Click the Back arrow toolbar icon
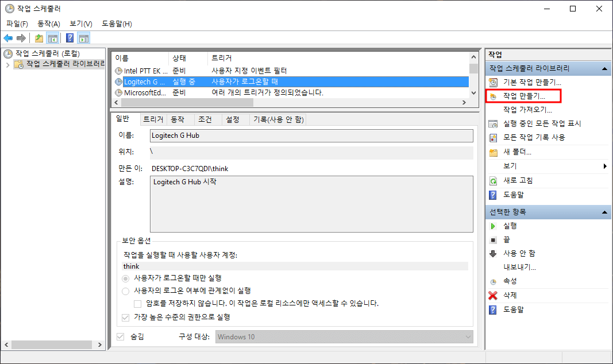 point(8,38)
